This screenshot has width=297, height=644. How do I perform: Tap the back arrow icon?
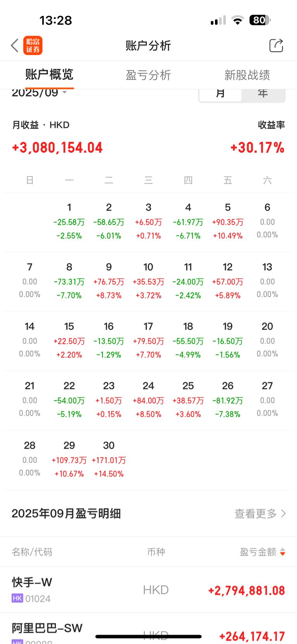tap(15, 46)
